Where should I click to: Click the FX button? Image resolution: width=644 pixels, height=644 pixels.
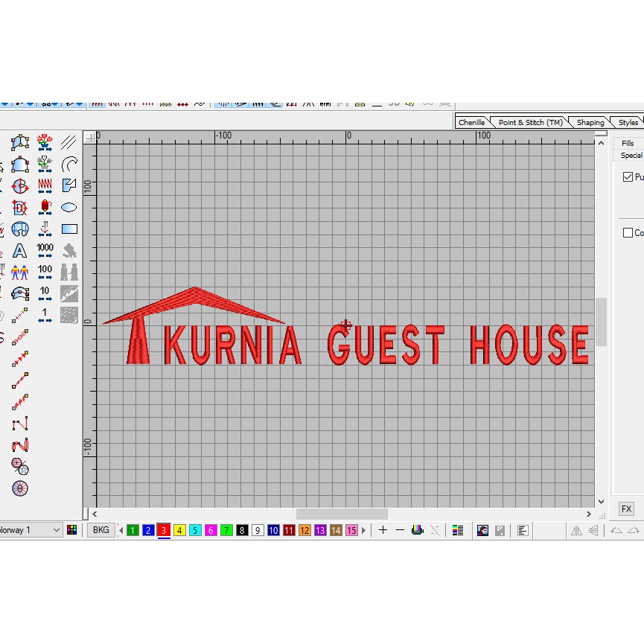tap(626, 508)
